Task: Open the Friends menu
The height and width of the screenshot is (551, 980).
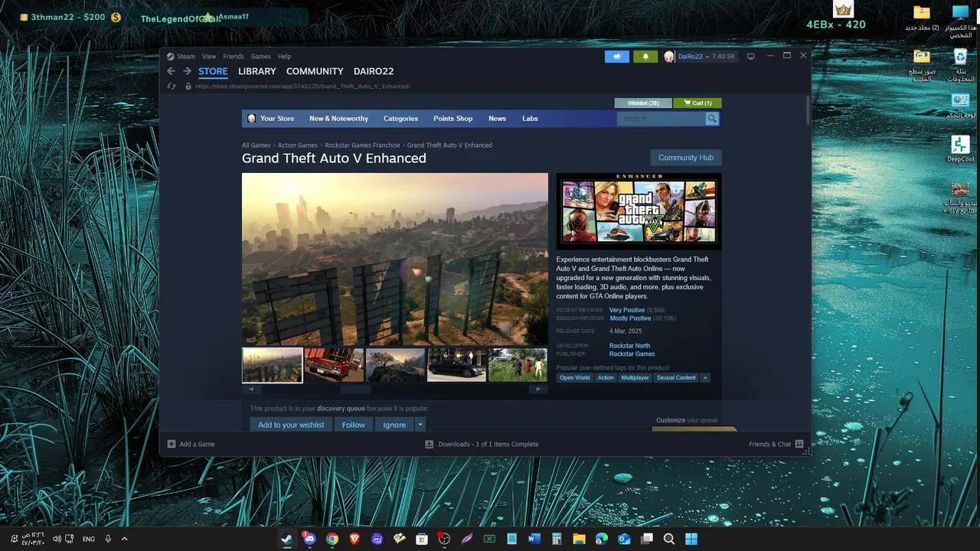Action: [234, 57]
